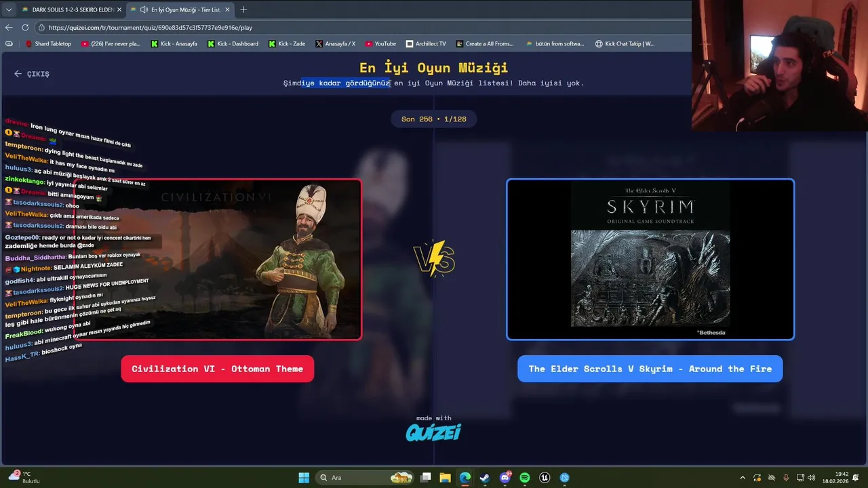Open Task View from the taskbar

coord(425,477)
